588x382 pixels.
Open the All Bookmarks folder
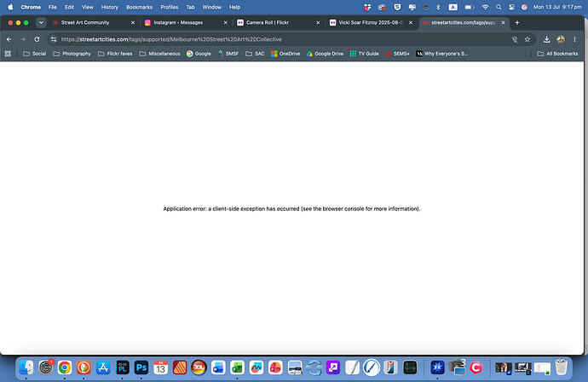tap(557, 54)
